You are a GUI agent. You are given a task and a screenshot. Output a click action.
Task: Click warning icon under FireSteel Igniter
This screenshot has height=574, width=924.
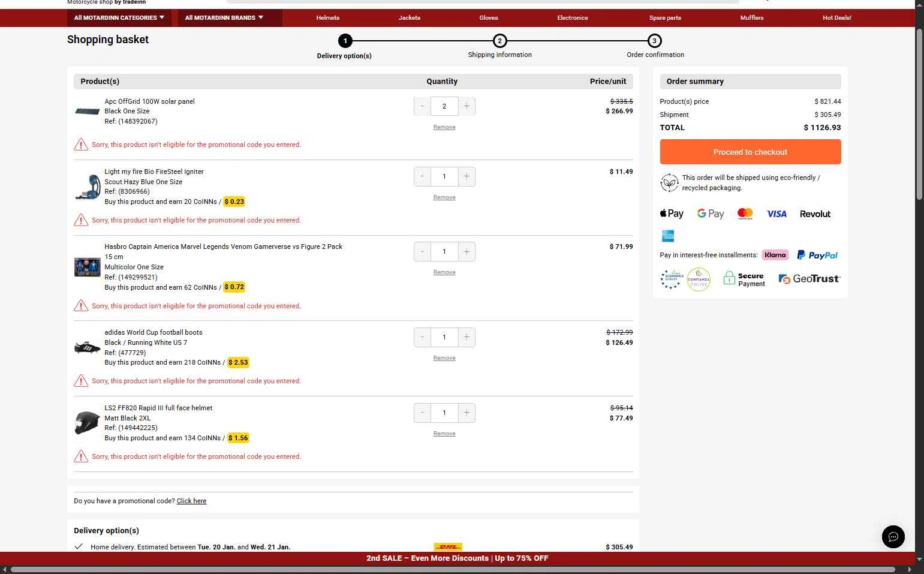click(x=81, y=220)
